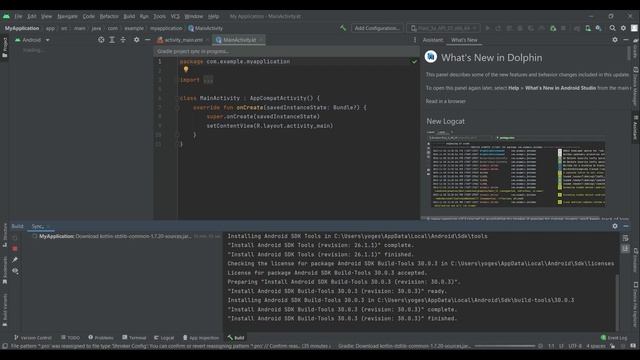Open the Problems tool window

tap(101, 338)
